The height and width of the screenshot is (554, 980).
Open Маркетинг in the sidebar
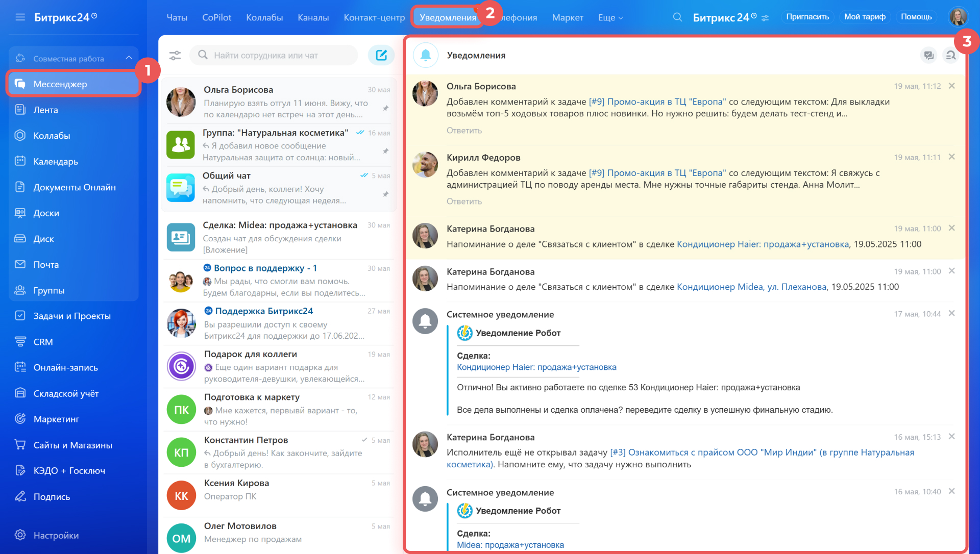coord(73,419)
